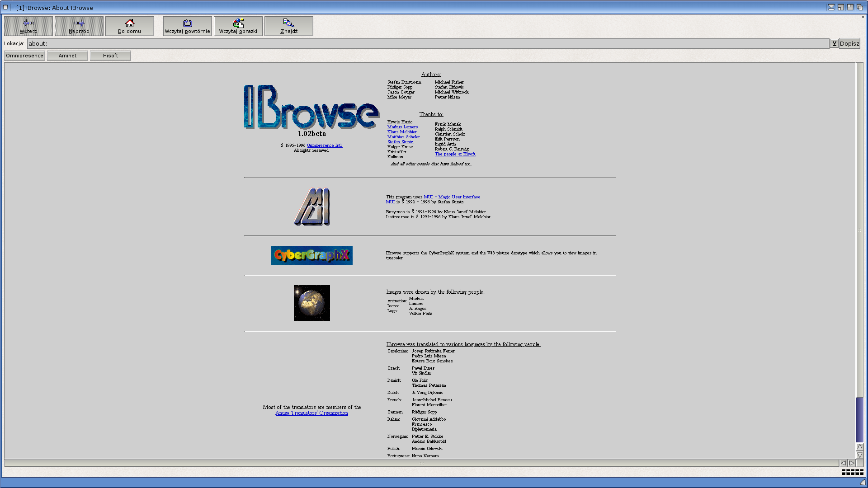Load images with Wczytaj obrazki
Viewport: 868px width, 488px height.
point(238,26)
